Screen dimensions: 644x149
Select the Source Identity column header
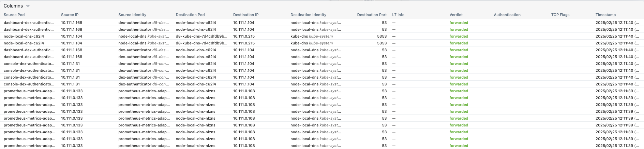(x=132, y=15)
